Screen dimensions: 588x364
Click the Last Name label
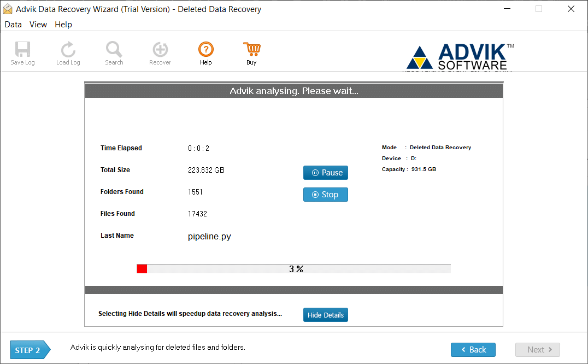click(117, 236)
